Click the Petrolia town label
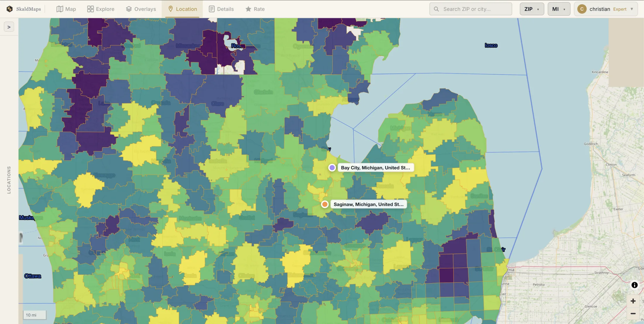644x324 pixels. click(x=539, y=284)
